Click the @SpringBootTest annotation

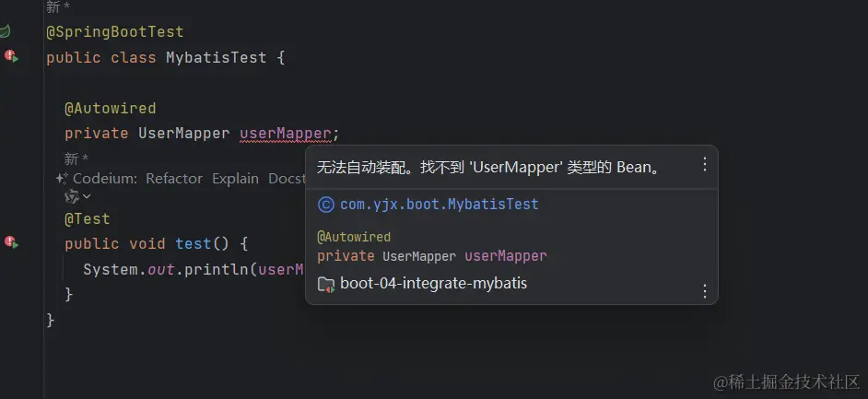point(114,31)
